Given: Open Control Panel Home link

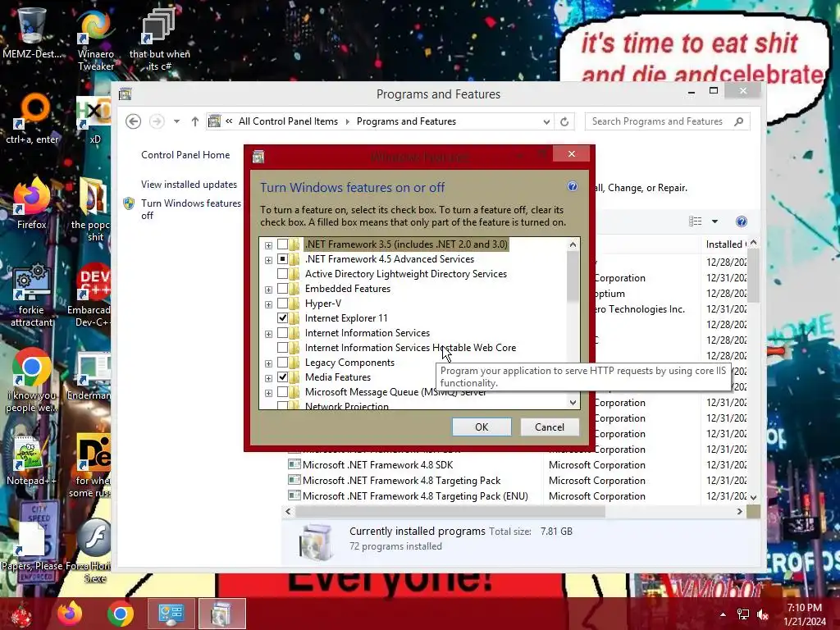Looking at the screenshot, I should tap(185, 155).
